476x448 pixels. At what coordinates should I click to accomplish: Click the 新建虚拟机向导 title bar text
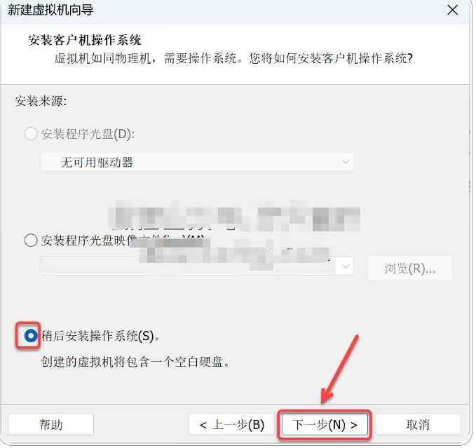(x=50, y=10)
